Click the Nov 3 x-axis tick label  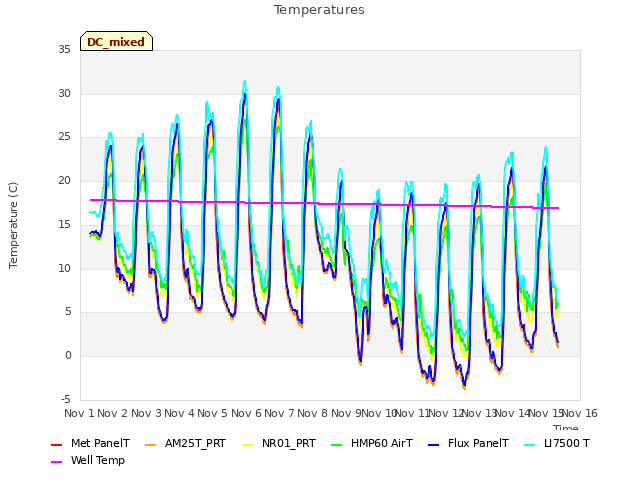tap(146, 413)
